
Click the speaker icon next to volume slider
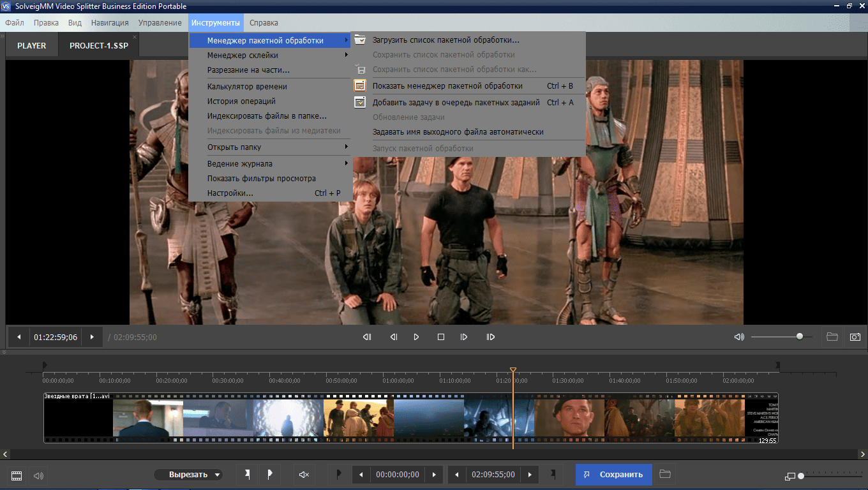click(x=739, y=337)
